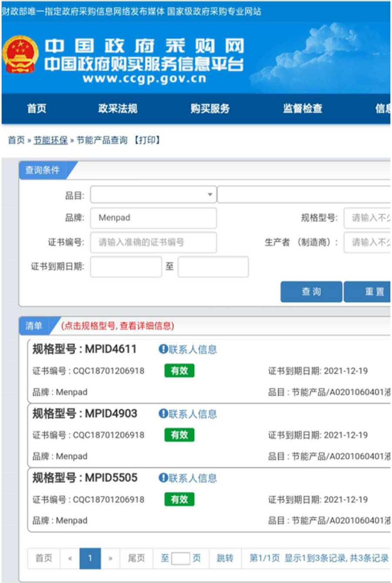Screen dimensions: 392x583
Task: Click the 证书到期日期 start date field
Action: click(126, 267)
